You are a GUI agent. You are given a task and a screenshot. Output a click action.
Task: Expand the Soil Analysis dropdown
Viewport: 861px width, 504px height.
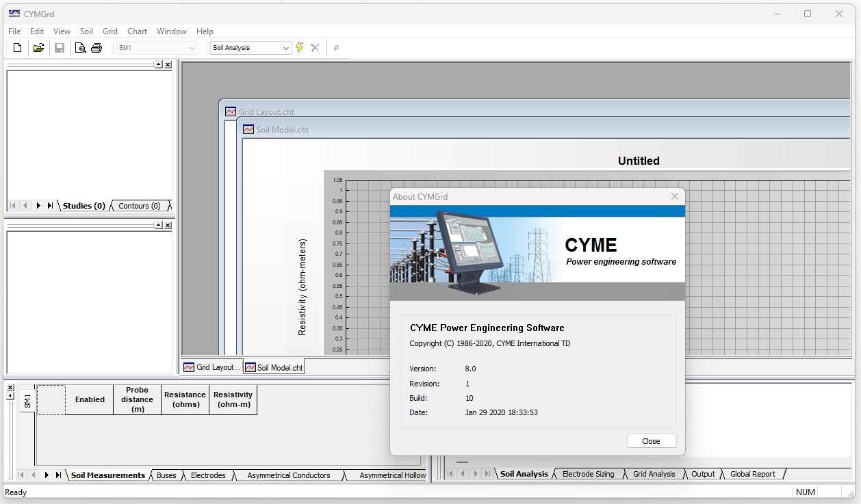coord(286,48)
